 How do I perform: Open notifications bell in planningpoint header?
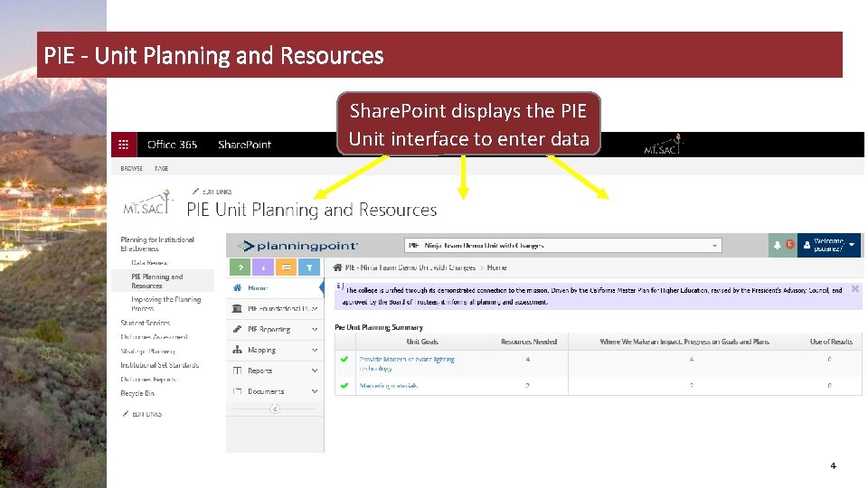pos(778,245)
